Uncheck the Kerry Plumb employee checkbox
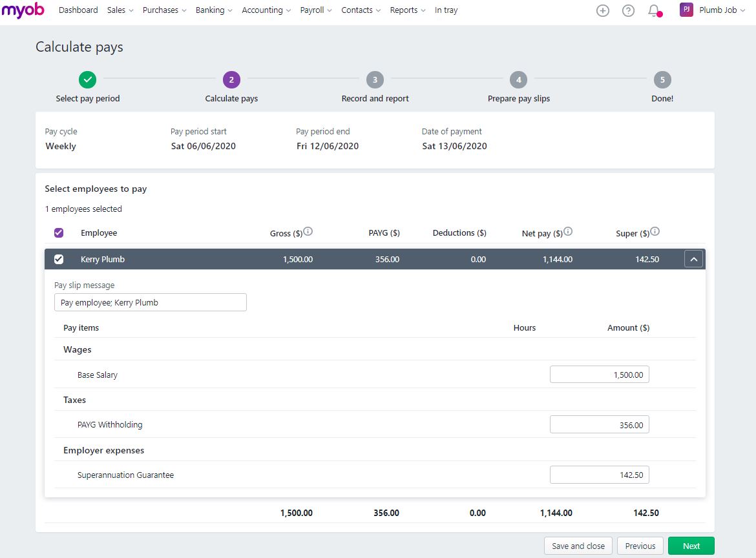Screen dimensions: 756x558 [x=59, y=259]
